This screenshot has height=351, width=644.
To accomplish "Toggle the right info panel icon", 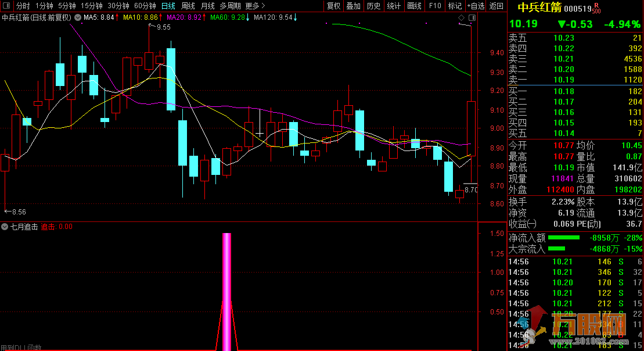I will click(472, 17).
